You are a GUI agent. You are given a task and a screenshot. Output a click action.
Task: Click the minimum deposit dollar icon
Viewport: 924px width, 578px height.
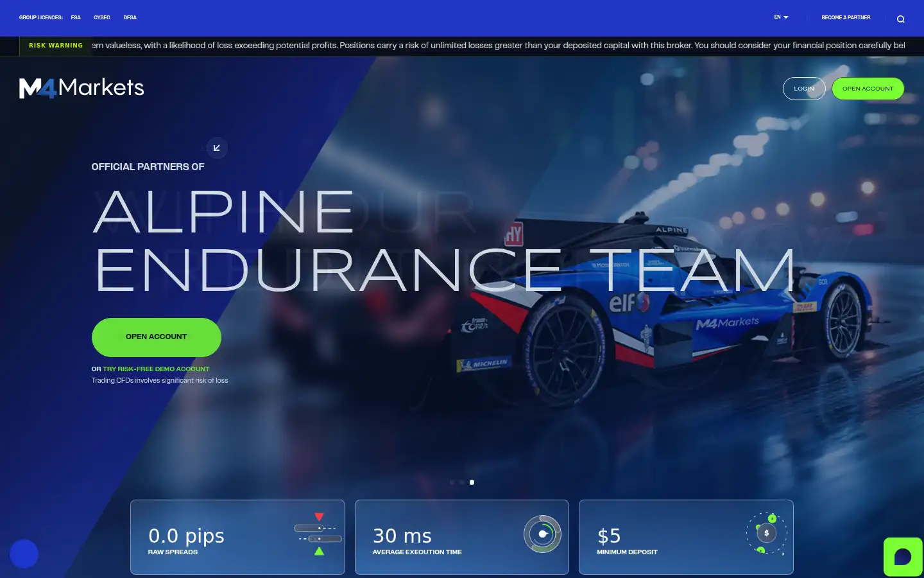click(766, 533)
